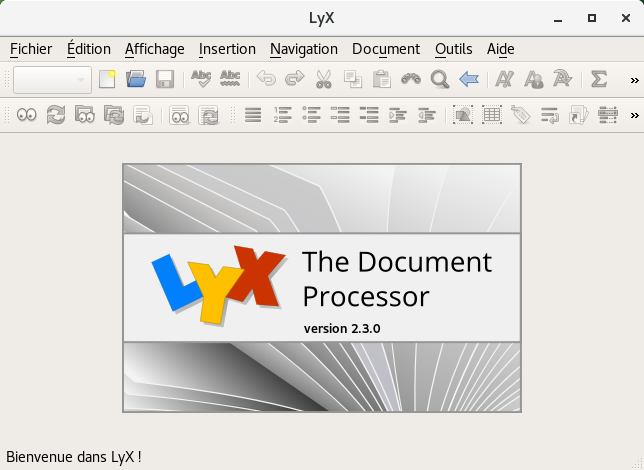Open Find and Replace via binoculars icon
Viewport: 644px width, 470px height.
pos(411,79)
